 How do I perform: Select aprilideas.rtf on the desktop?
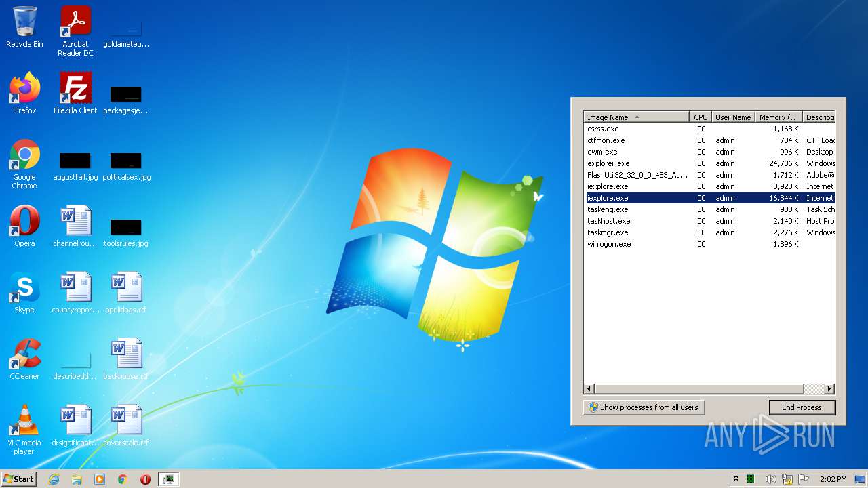tap(126, 293)
